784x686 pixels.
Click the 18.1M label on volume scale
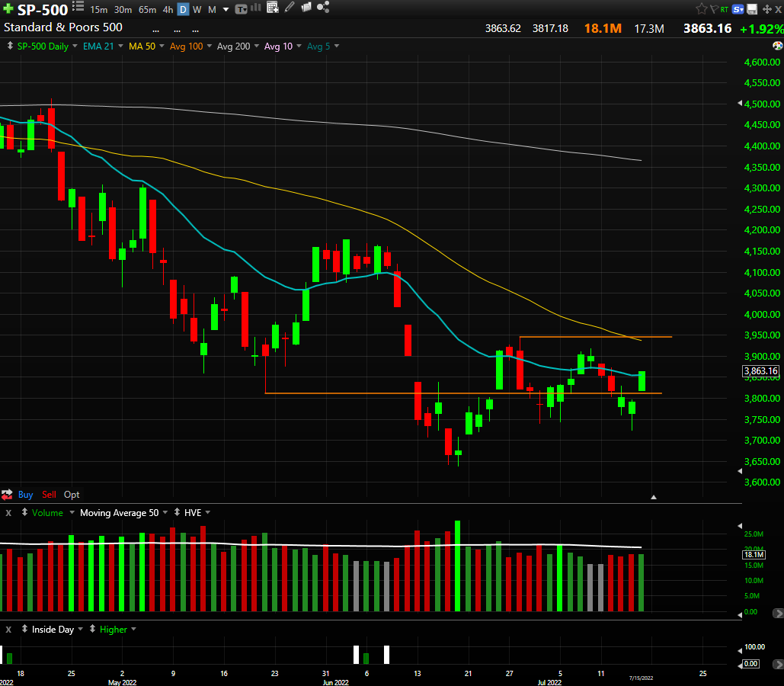click(754, 554)
